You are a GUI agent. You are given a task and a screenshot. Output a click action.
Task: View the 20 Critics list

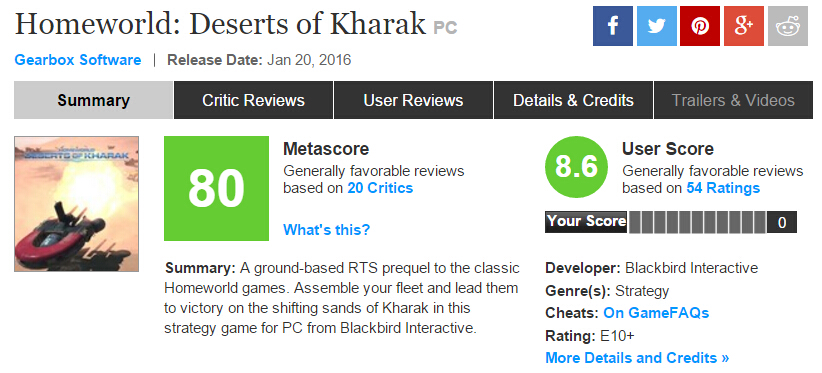[380, 188]
